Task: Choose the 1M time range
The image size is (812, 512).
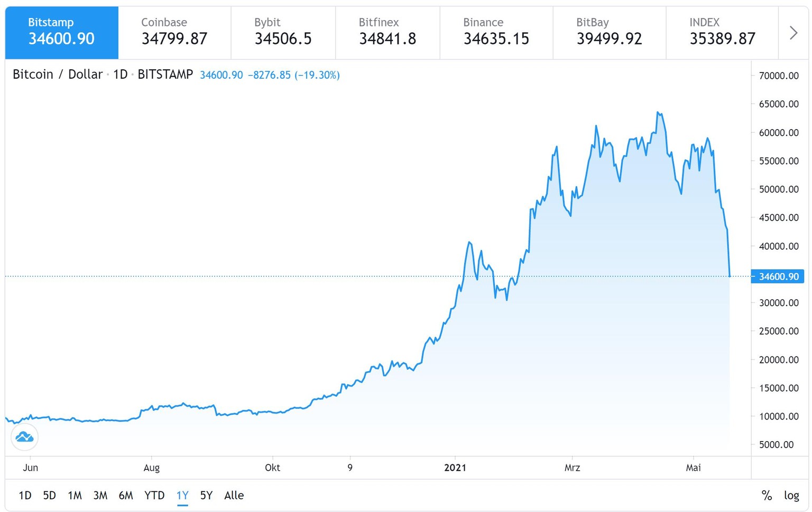Action: 75,496
